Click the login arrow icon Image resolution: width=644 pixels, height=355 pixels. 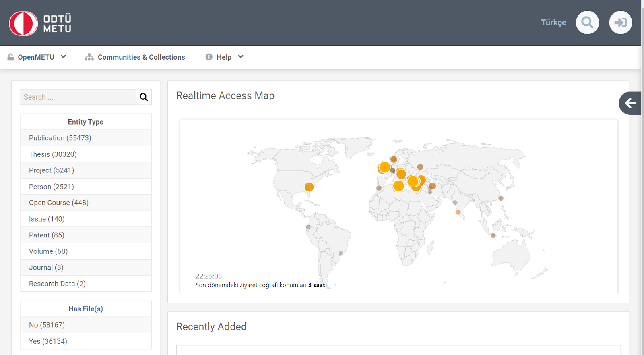[x=620, y=23]
